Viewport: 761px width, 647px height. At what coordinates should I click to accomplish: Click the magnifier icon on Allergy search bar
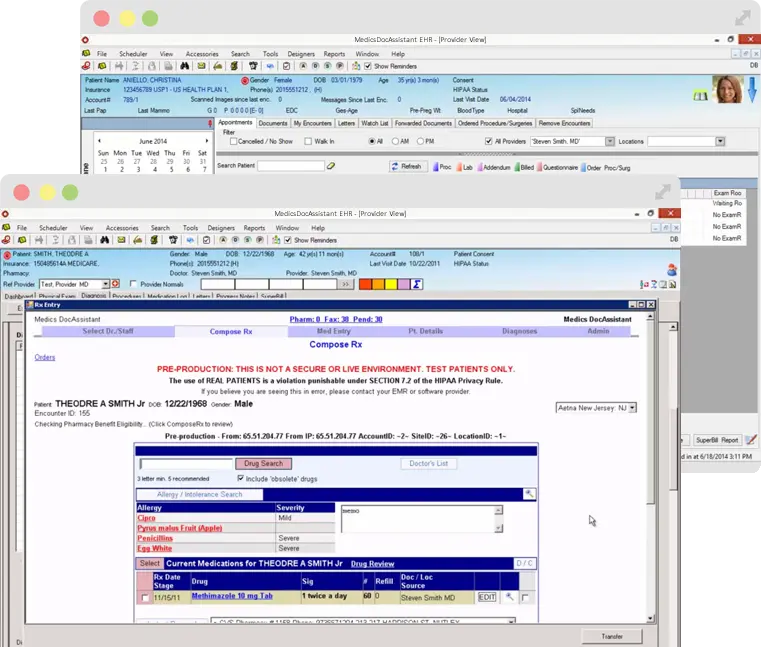pos(529,494)
